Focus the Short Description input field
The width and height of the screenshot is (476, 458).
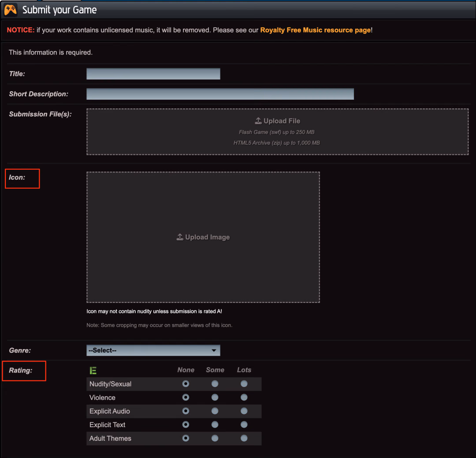[220, 94]
